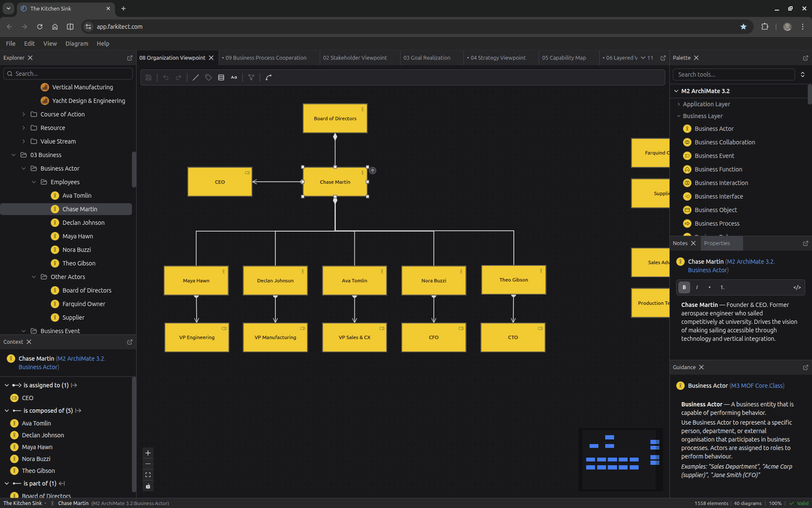Select Business Actor tool in palette
This screenshot has width=812, height=508.
click(x=714, y=129)
